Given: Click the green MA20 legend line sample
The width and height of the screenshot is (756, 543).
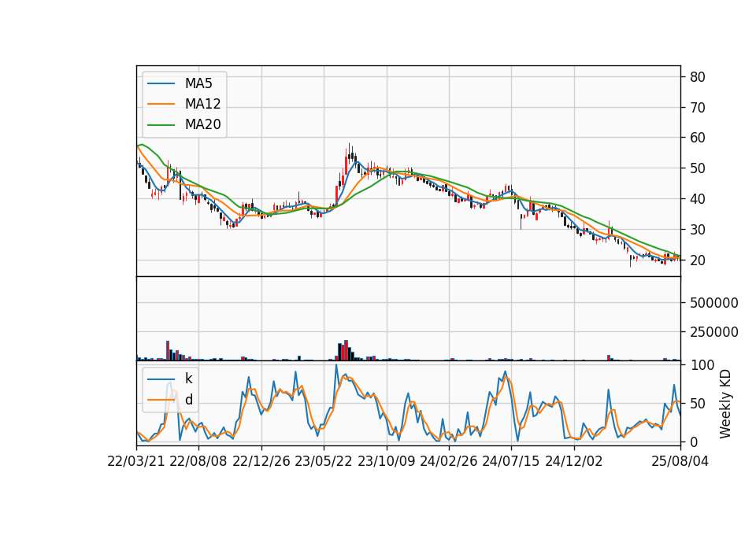Looking at the screenshot, I should pos(161,125).
